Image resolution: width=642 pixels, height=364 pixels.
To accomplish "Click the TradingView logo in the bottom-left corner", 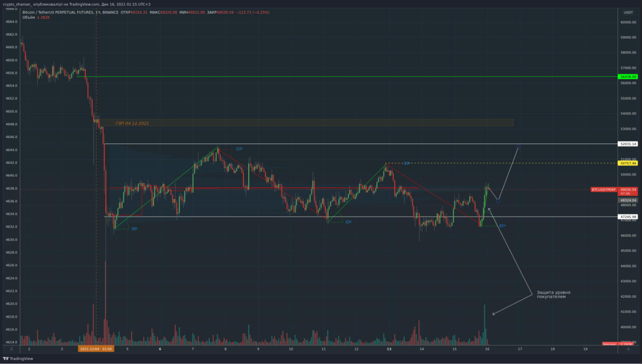I will pyautogui.click(x=18, y=359).
